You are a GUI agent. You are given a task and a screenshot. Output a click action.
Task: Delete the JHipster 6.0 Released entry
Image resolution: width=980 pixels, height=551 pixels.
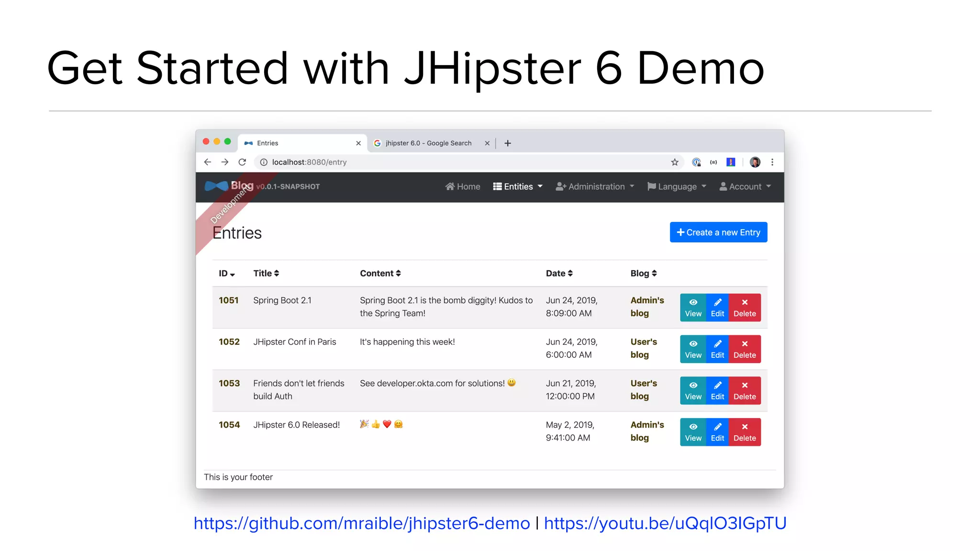[745, 432]
